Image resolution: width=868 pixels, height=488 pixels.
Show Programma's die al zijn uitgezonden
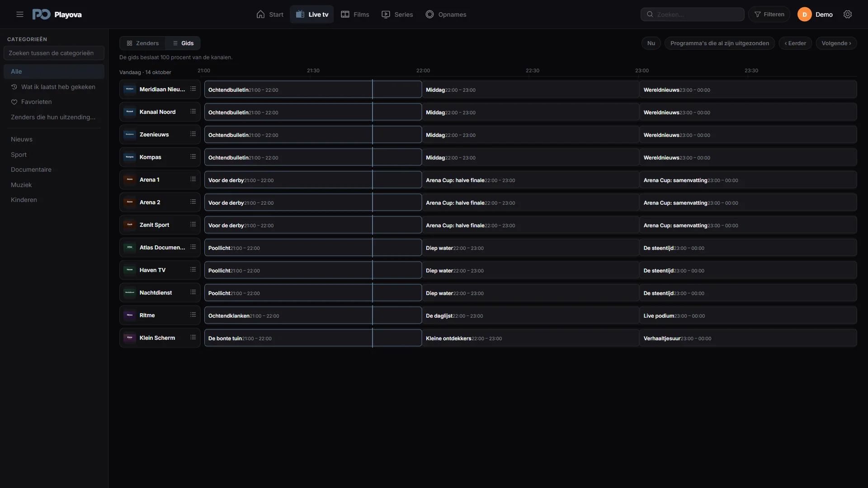719,43
